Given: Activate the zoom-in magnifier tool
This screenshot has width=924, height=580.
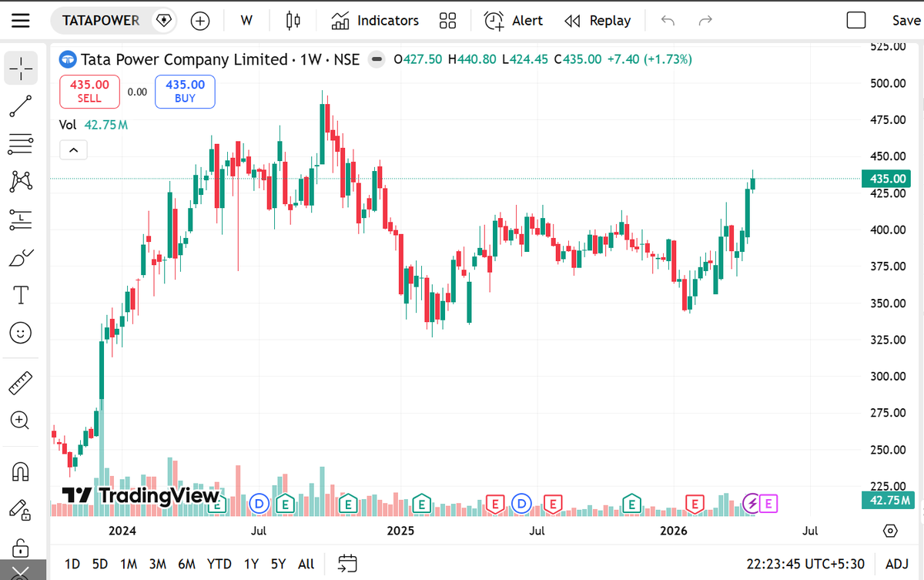Looking at the screenshot, I should pos(21,420).
